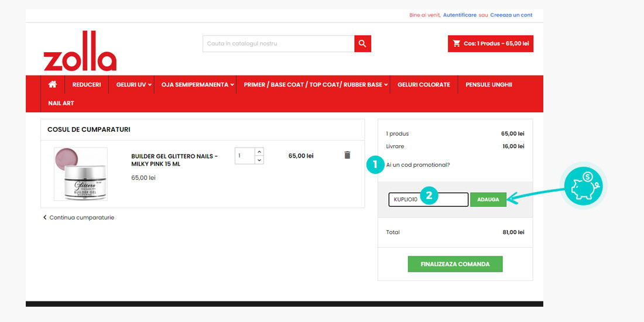This screenshot has height=322, width=644.
Task: Open the Nail Art category
Action: [61, 104]
